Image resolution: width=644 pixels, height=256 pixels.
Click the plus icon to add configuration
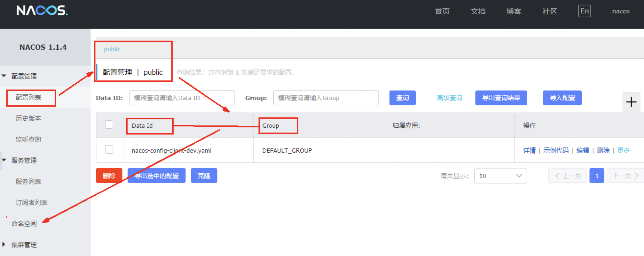tap(631, 102)
